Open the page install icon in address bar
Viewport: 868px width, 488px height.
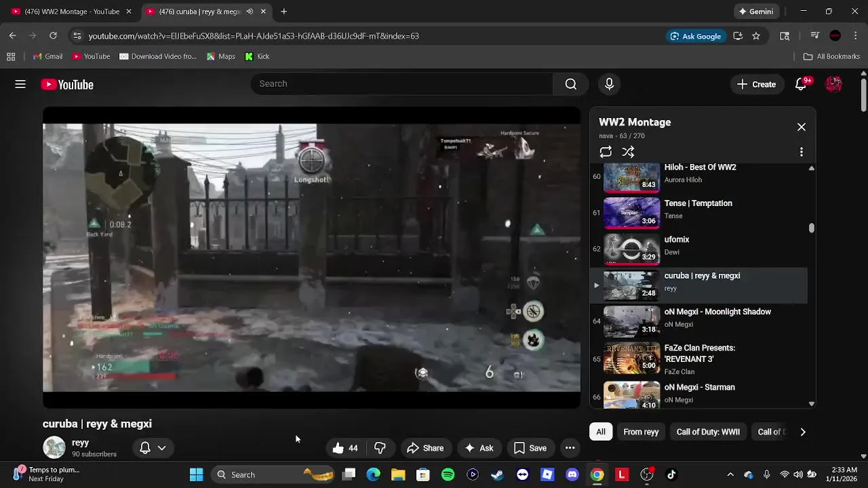pos(738,36)
